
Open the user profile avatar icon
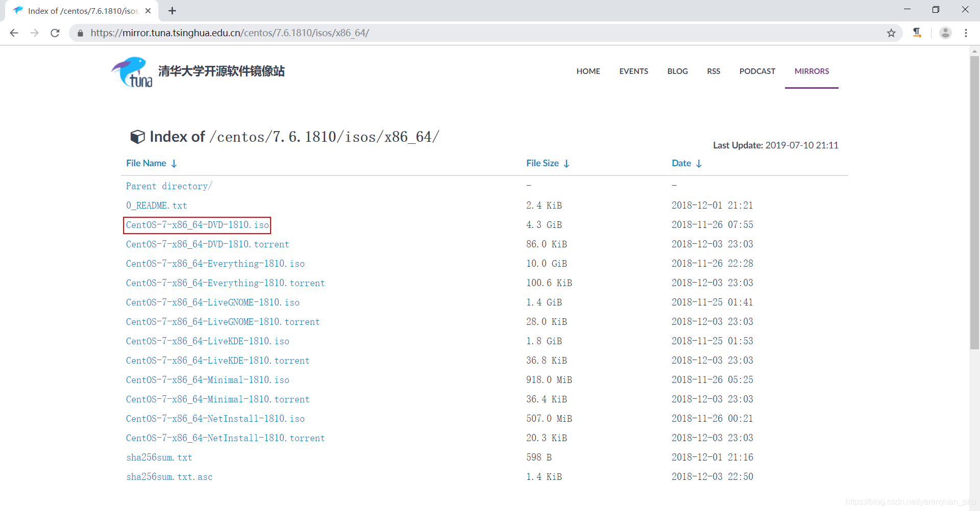(945, 33)
